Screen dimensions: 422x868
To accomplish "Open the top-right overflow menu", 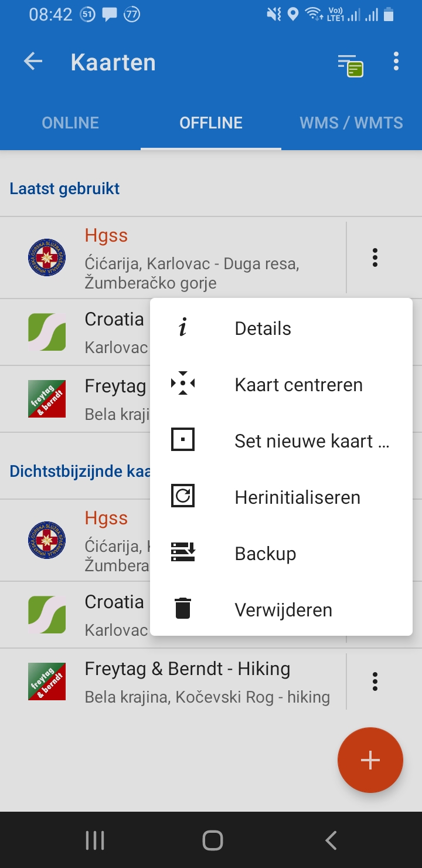I will tap(396, 62).
